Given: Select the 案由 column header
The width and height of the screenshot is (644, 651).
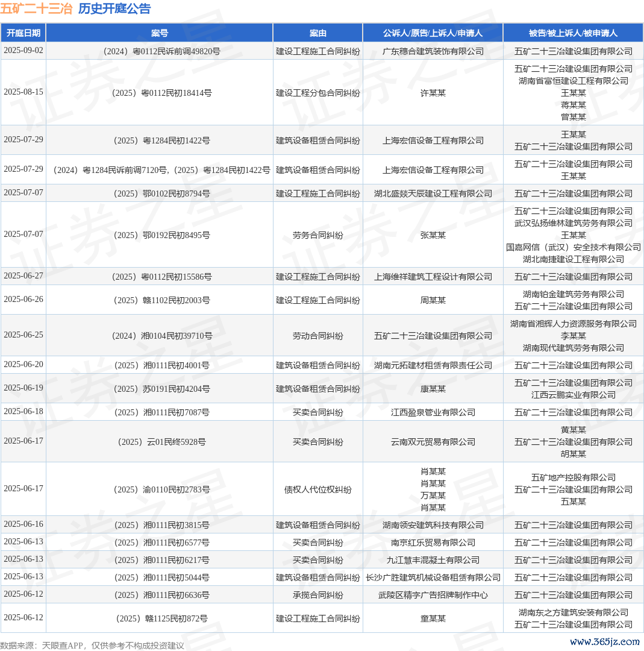Looking at the screenshot, I should coord(318,33).
